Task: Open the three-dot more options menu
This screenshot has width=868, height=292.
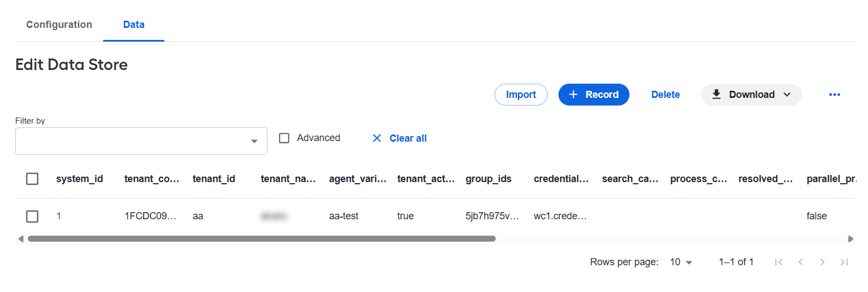Action: pyautogui.click(x=834, y=95)
